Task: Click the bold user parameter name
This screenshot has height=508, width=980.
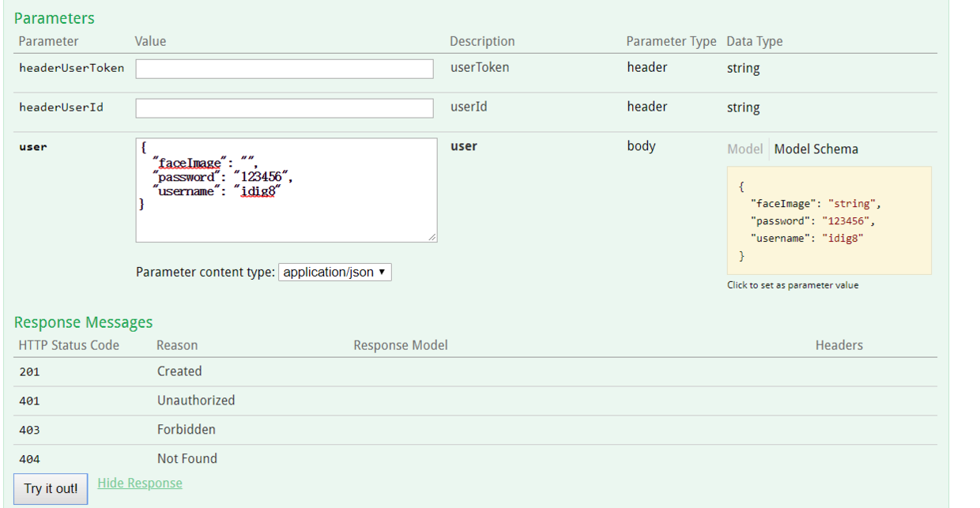Action: 33,147
